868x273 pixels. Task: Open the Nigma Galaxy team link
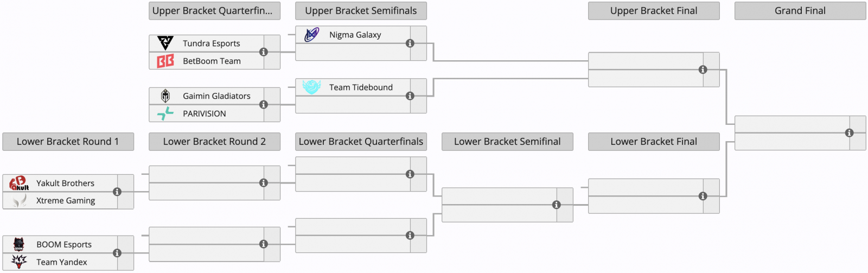[355, 35]
